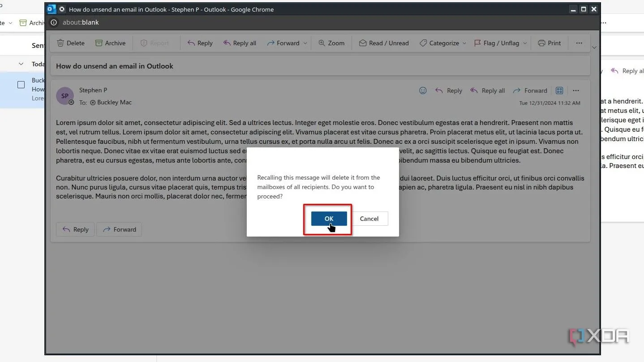Toggle Read / Unread status

384,43
